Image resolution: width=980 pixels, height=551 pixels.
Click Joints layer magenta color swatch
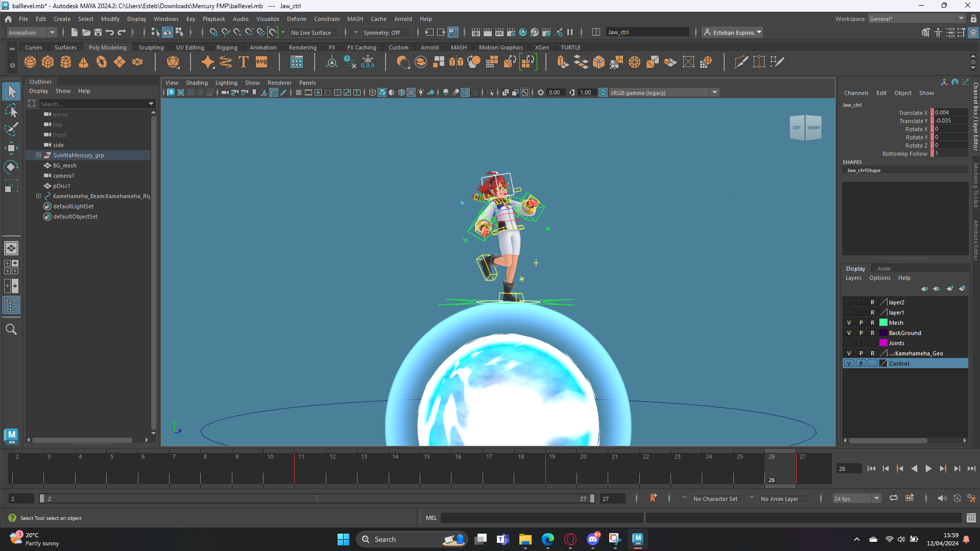[x=883, y=343]
